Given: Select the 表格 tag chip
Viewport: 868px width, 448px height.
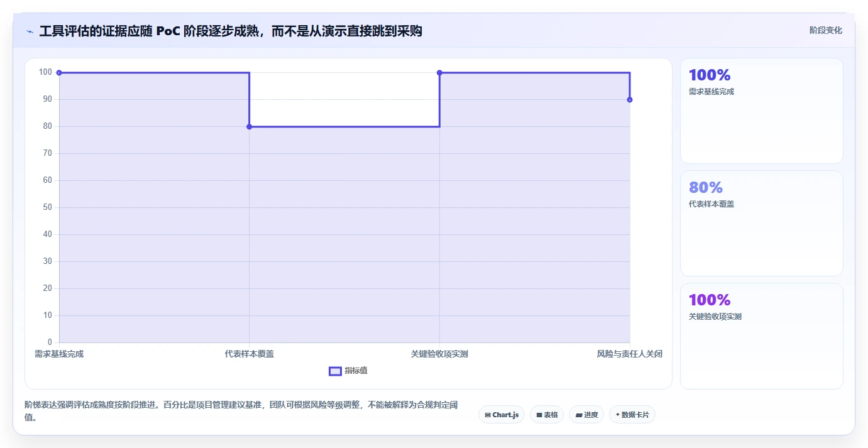Looking at the screenshot, I should point(547,415).
